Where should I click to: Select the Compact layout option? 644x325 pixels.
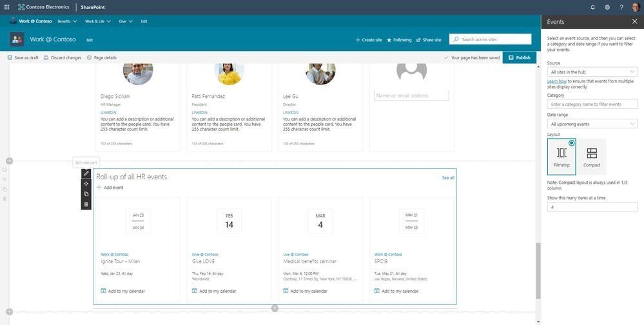coord(592,157)
